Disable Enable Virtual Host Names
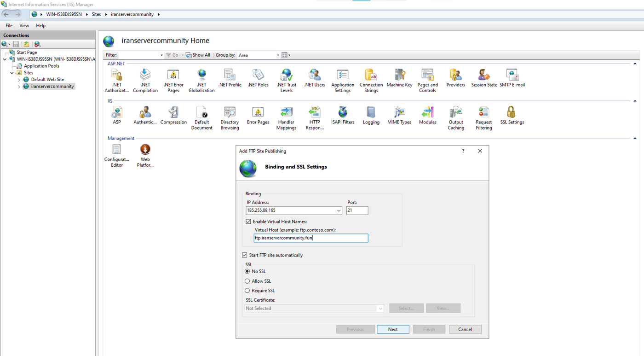Viewport: 644px width, 356px height. point(248,221)
